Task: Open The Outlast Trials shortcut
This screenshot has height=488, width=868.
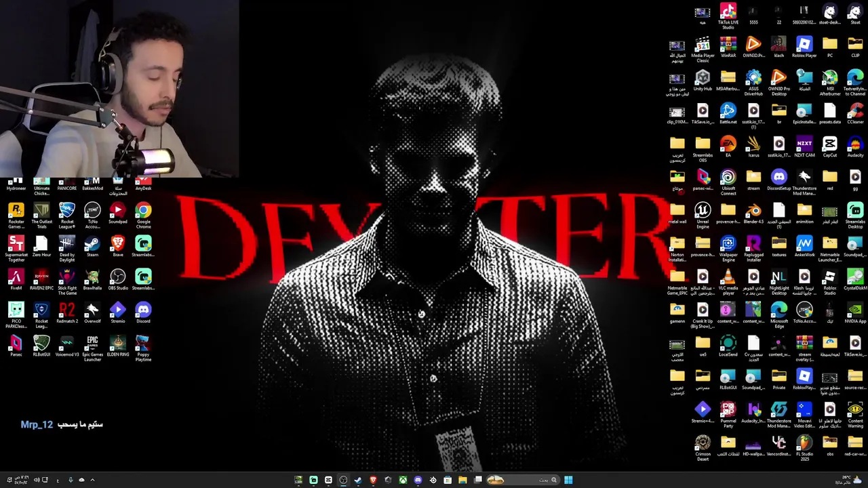Action: coord(41,216)
